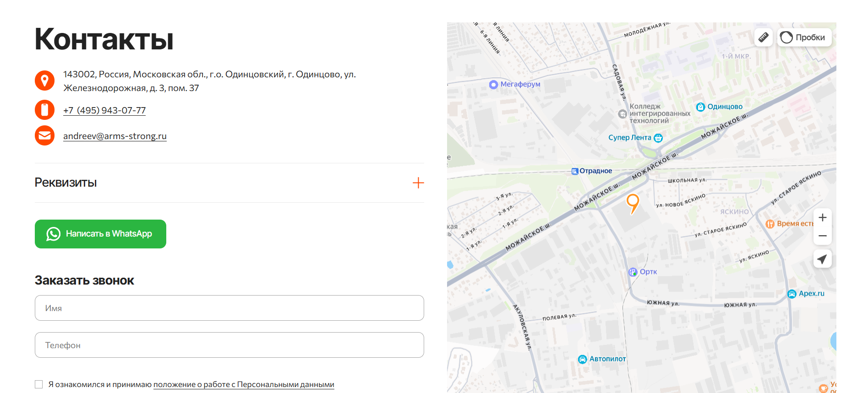
Task: Zoom in the map with plus button
Action: point(822,217)
